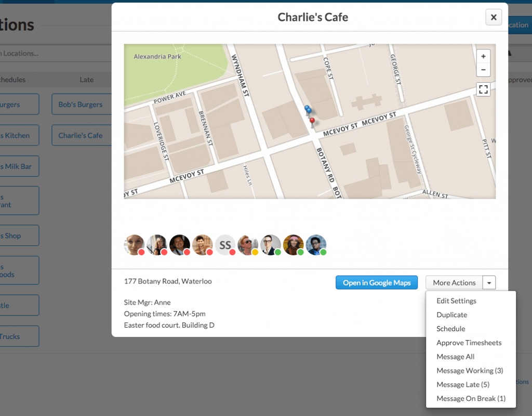Click Message On Break (1) entry
532x416 pixels.
pyautogui.click(x=471, y=399)
